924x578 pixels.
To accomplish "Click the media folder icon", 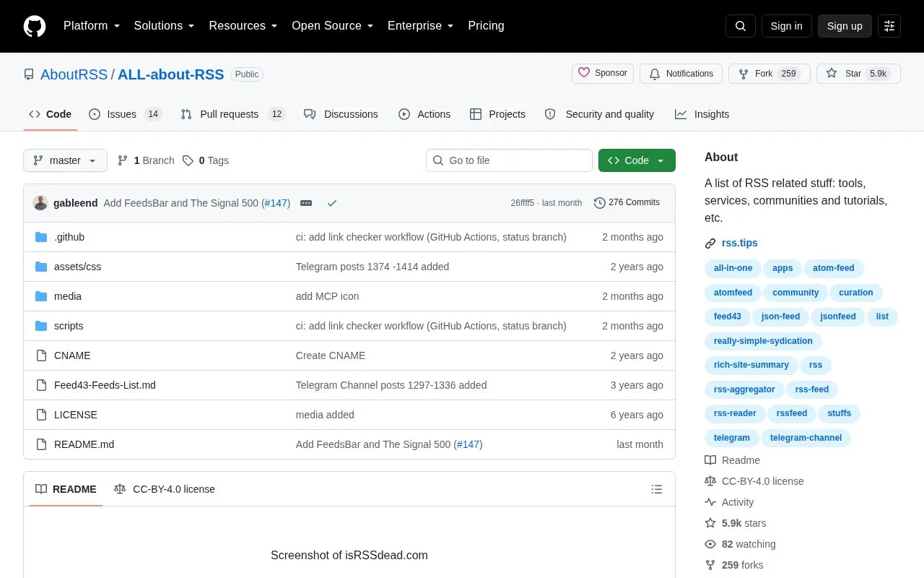I will coord(41,296).
